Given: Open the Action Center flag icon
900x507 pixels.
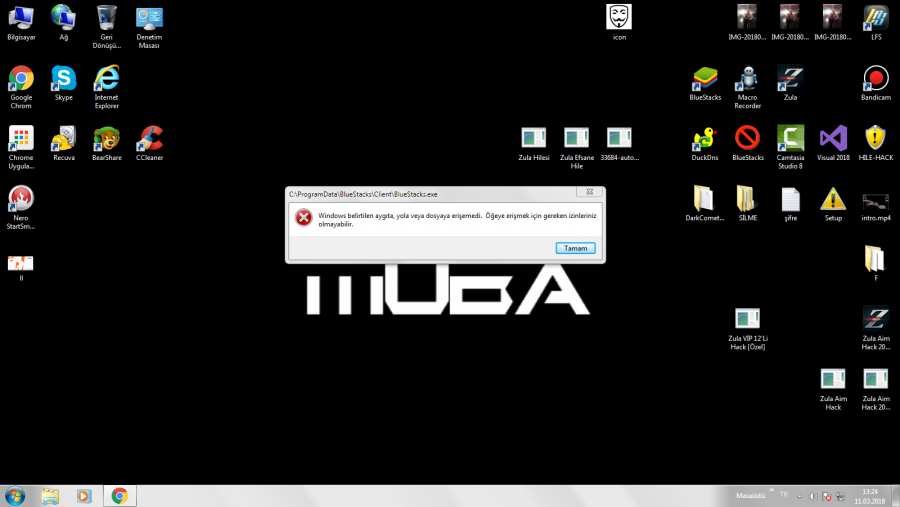Looking at the screenshot, I should 827,496.
